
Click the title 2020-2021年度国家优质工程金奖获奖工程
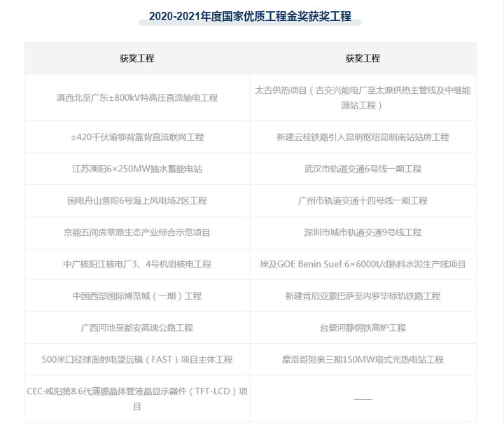click(250, 16)
